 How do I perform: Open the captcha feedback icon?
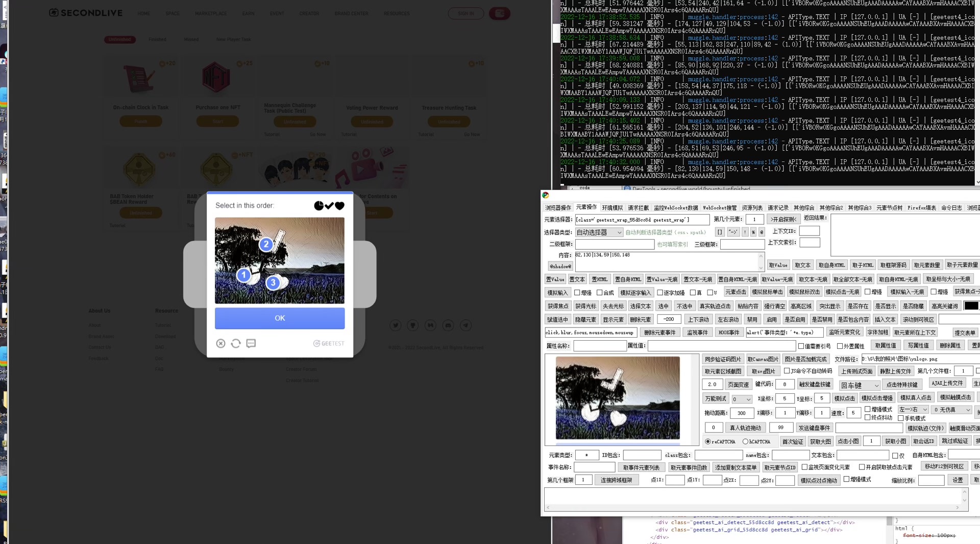(x=251, y=344)
